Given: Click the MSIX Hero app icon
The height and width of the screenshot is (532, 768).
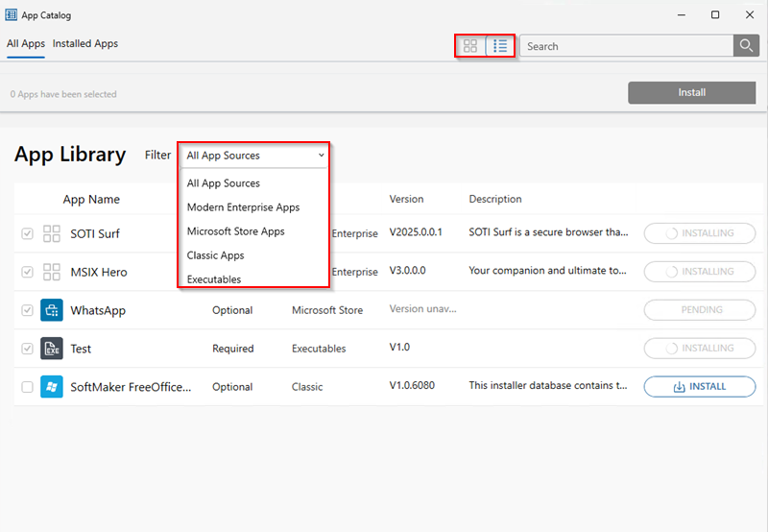Looking at the screenshot, I should tap(52, 272).
